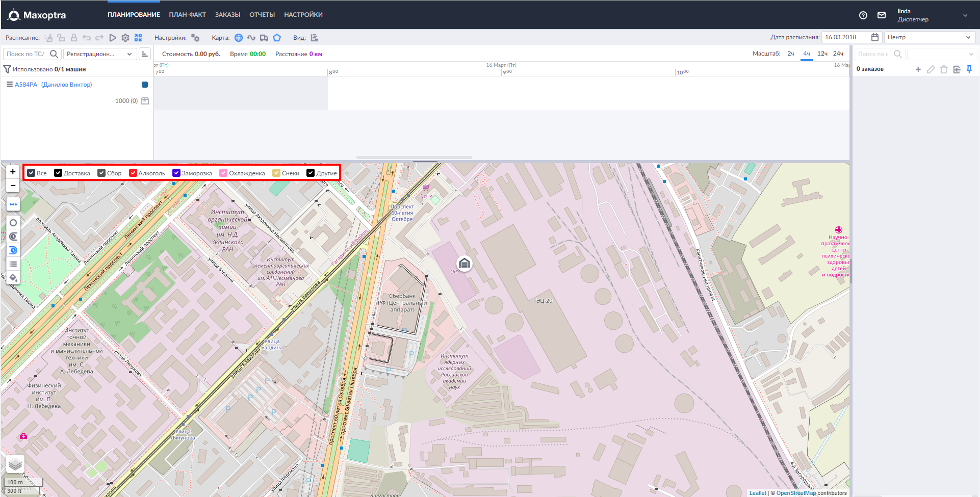Screen dimensions: 980x497
Task: Select the polygon zone icon in map toolbar
Action: point(277,38)
